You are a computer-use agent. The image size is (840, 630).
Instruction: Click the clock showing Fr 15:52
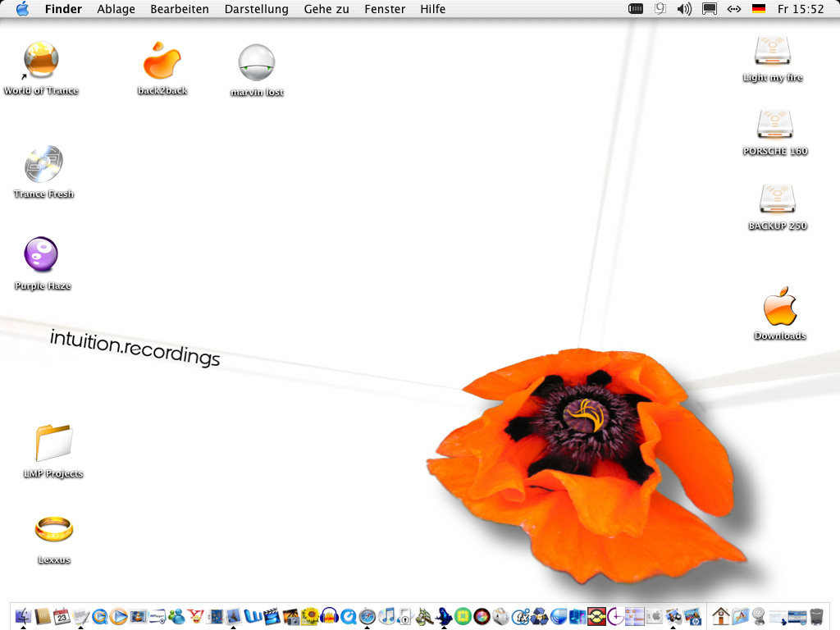800,9
